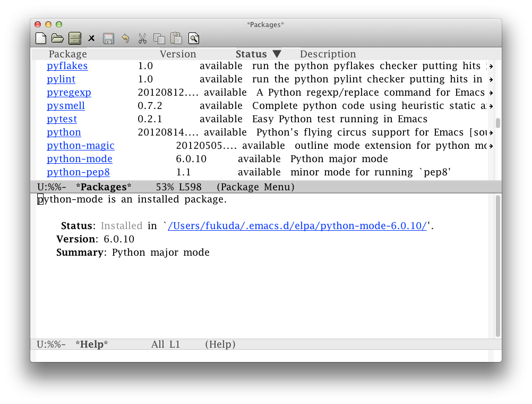Sort the list by the Version header
The width and height of the screenshot is (532, 404).
pos(178,54)
